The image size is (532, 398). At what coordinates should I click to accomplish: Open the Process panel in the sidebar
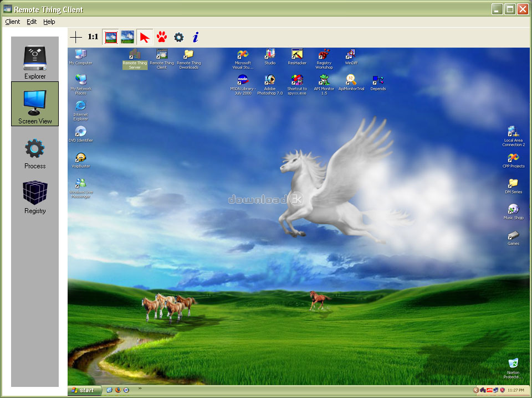click(34, 154)
